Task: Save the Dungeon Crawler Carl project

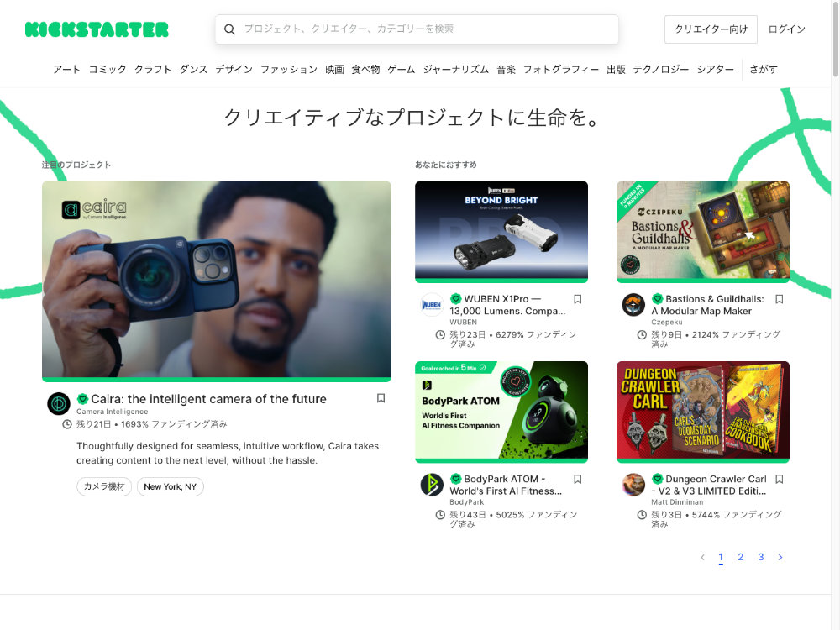Action: [779, 479]
